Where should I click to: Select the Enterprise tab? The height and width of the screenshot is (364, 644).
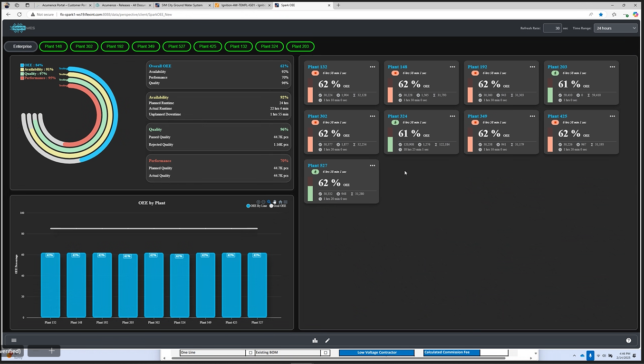click(x=22, y=47)
